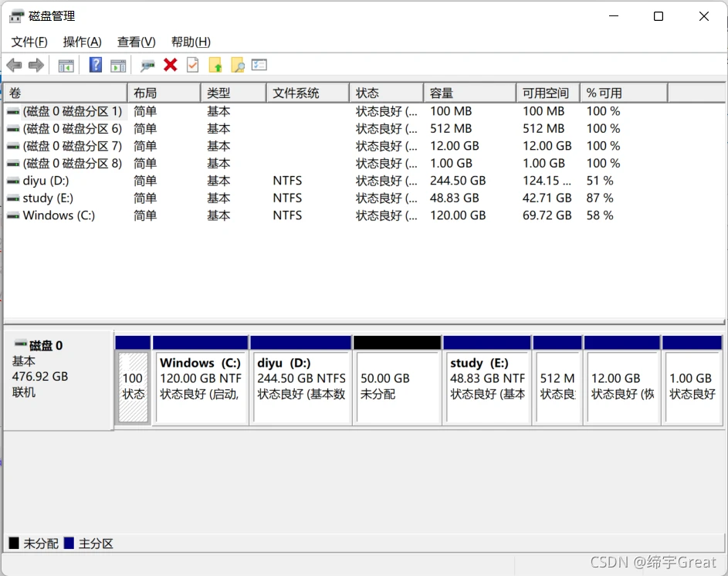Sort by the 布局 column header
The image size is (728, 576).
164,93
